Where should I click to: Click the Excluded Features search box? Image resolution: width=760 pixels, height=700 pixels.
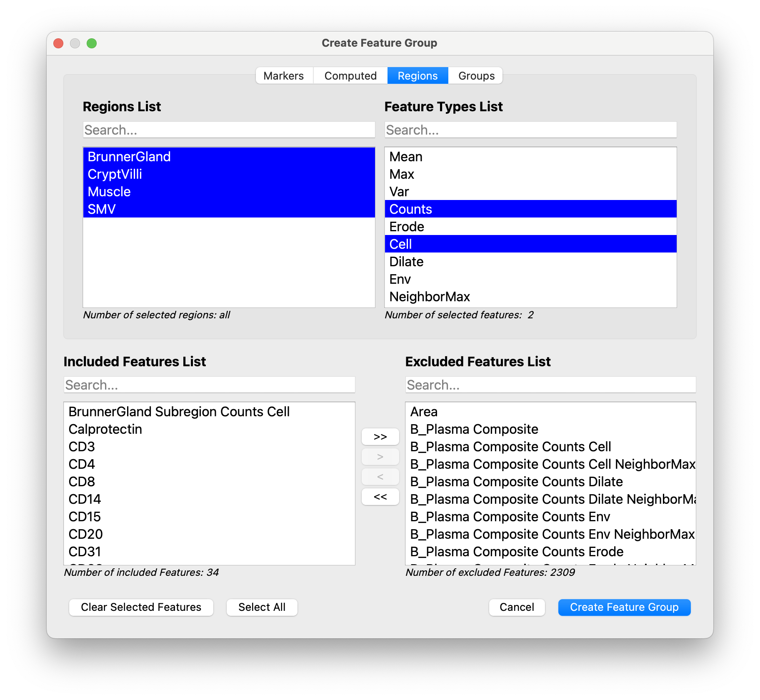[x=550, y=385]
